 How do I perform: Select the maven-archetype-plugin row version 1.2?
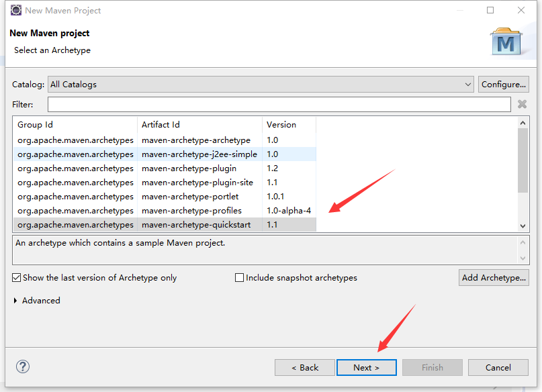[165, 168]
